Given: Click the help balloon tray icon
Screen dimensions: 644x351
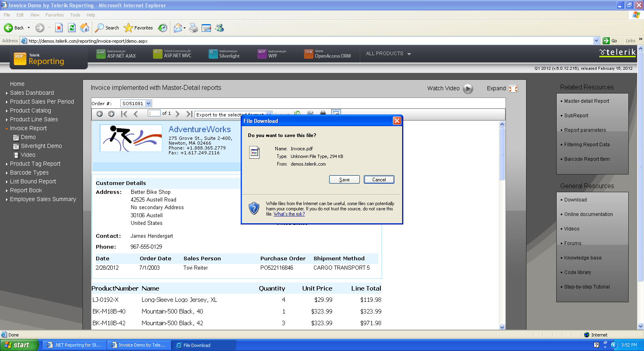Looking at the screenshot, I should [x=596, y=345].
